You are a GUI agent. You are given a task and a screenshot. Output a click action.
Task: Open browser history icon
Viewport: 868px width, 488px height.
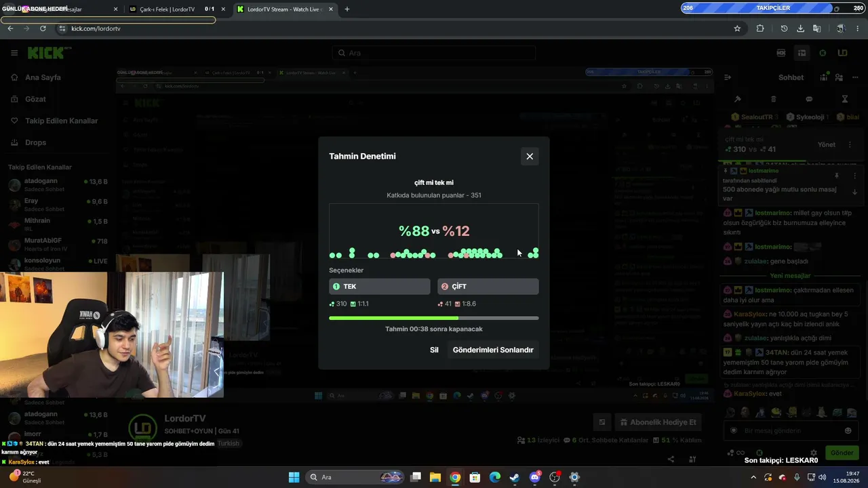pos(784,28)
